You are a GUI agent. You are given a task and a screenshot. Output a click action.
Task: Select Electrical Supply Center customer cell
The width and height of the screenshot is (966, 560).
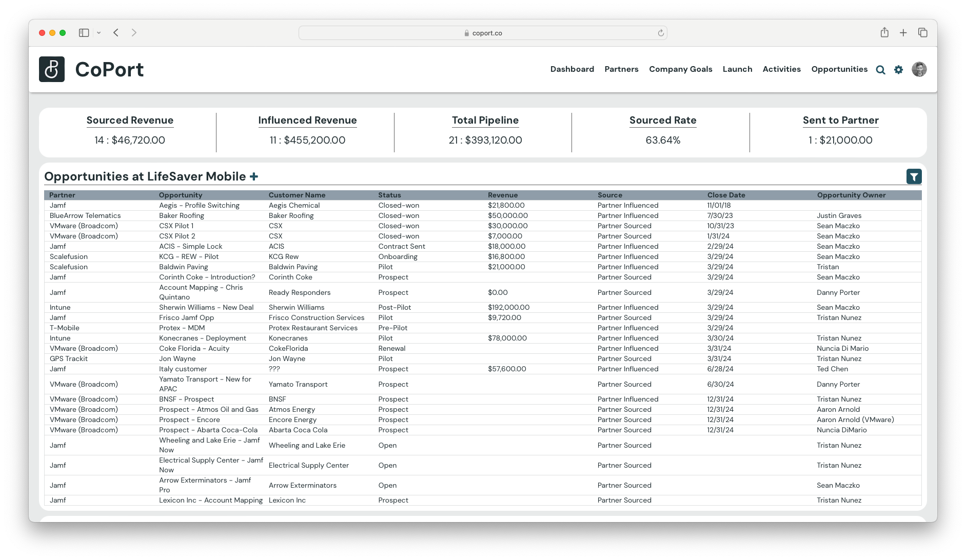[308, 466]
